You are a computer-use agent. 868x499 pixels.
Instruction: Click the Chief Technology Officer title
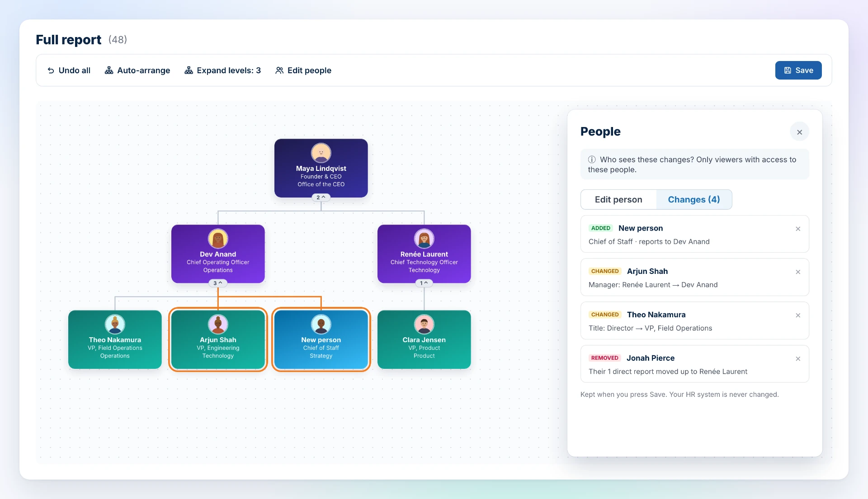424,262
